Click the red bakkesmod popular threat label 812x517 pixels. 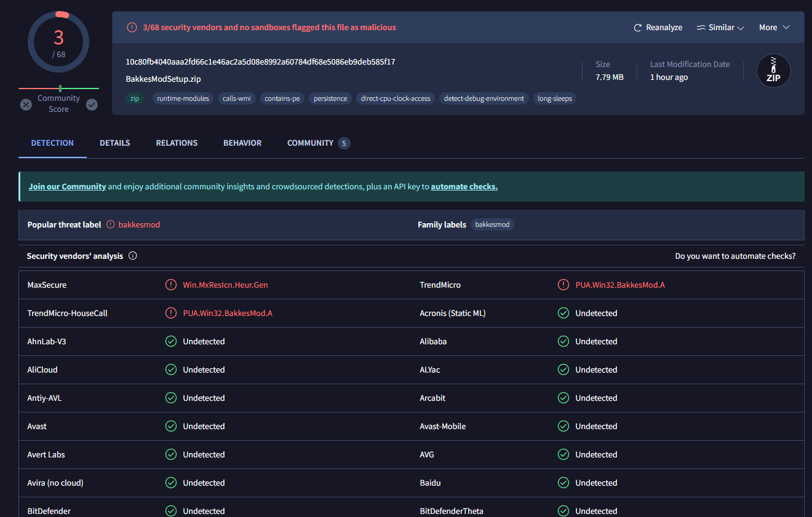pos(139,224)
